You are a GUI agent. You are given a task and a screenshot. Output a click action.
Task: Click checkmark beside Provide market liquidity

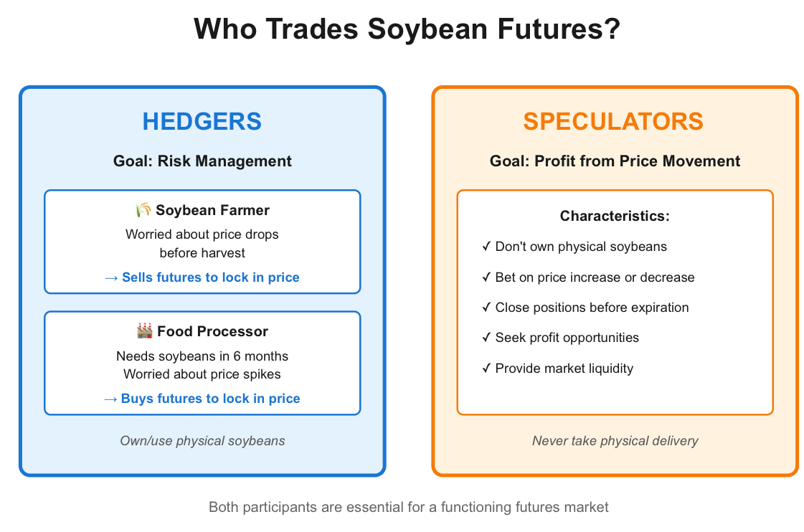(x=486, y=369)
